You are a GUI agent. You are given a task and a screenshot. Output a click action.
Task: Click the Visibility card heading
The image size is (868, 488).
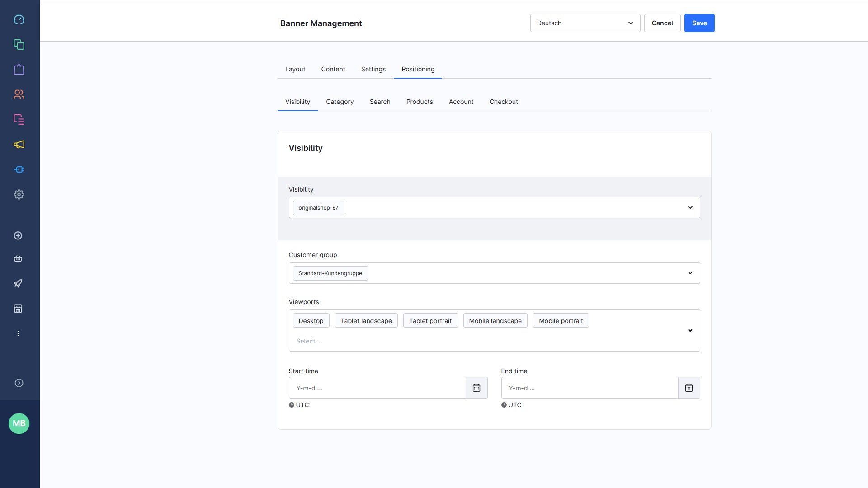coord(306,148)
